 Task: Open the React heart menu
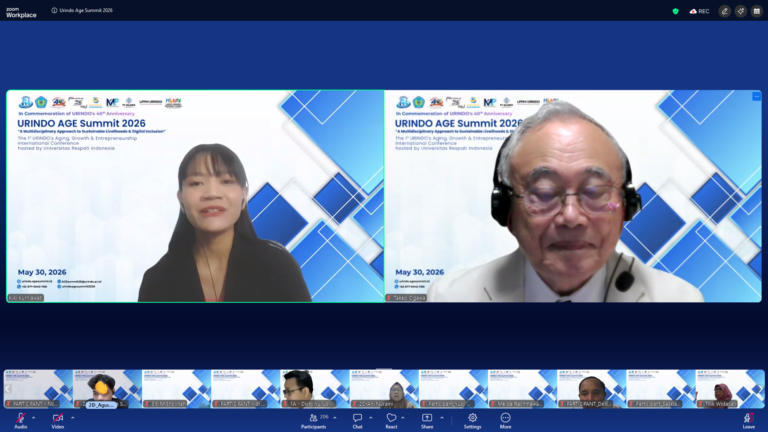pyautogui.click(x=391, y=421)
